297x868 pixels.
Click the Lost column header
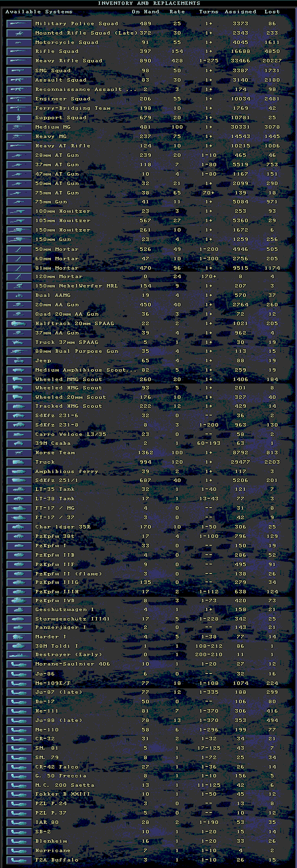(272, 11)
